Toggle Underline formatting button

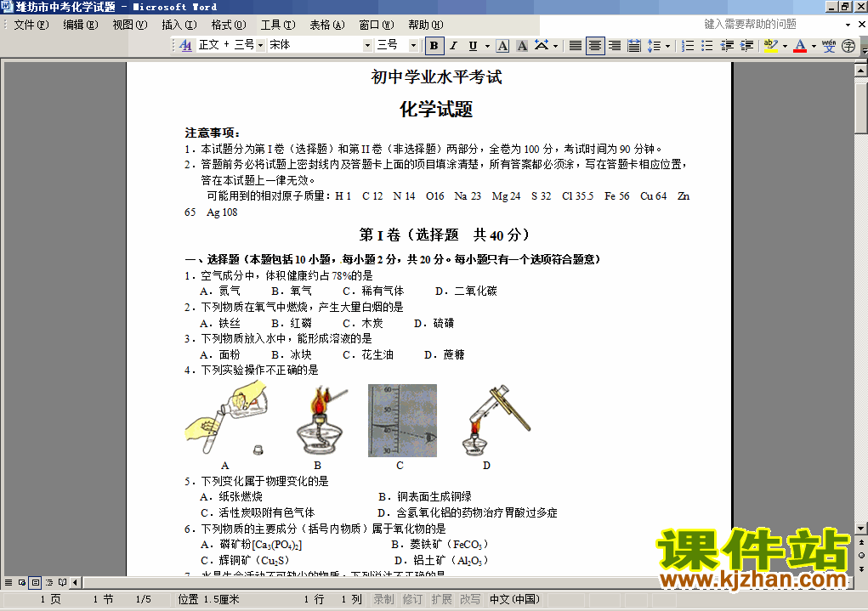(x=473, y=45)
